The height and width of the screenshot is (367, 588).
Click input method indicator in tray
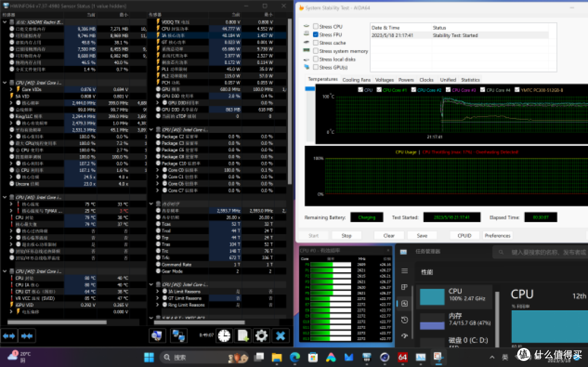(505, 357)
